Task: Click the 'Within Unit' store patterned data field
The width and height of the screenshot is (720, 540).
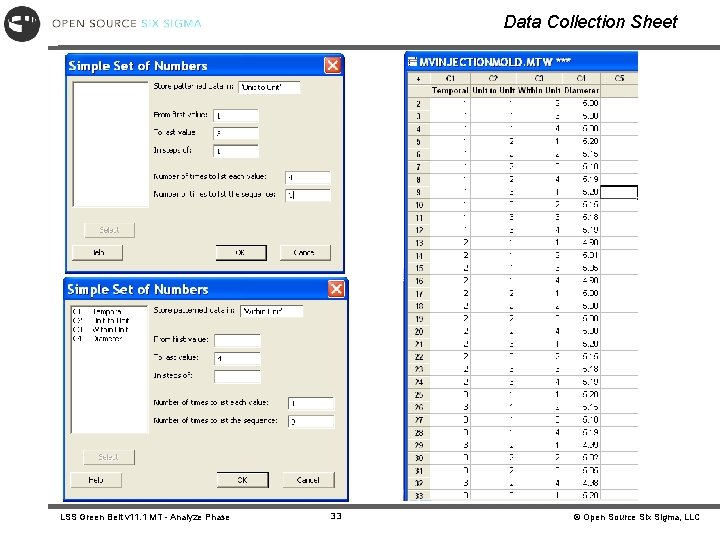Action: tap(272, 311)
